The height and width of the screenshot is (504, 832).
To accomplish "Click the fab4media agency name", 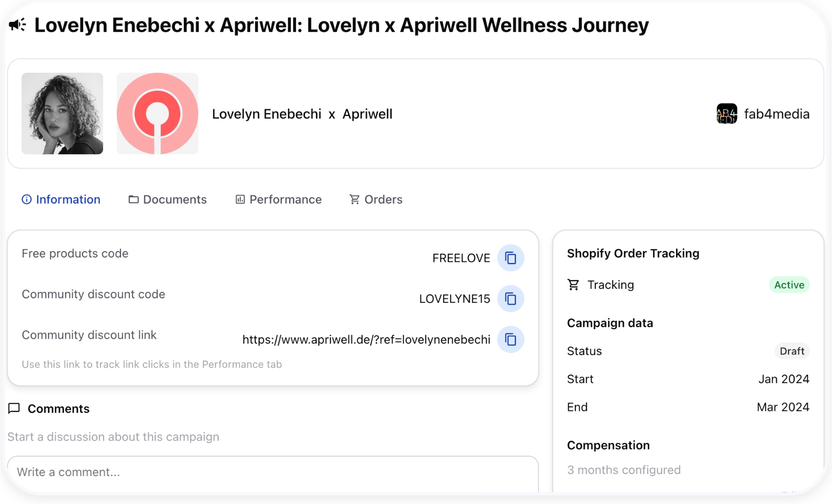I will [777, 114].
